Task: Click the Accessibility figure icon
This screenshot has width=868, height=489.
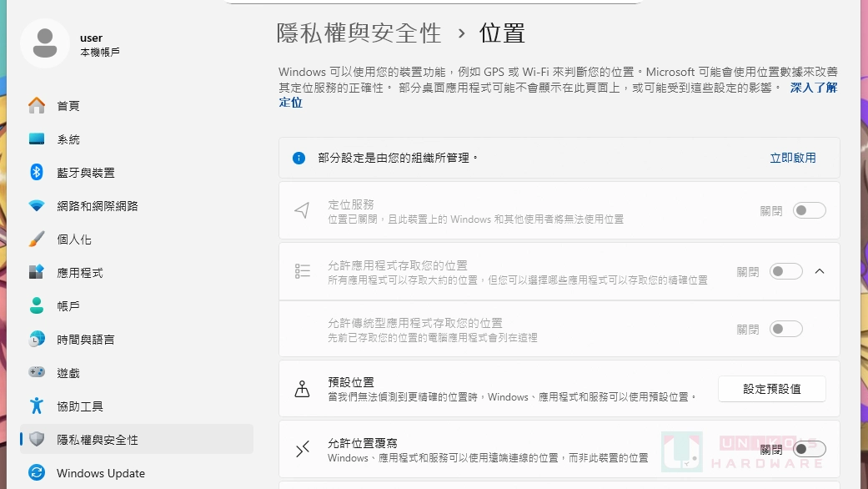Action: [37, 406]
